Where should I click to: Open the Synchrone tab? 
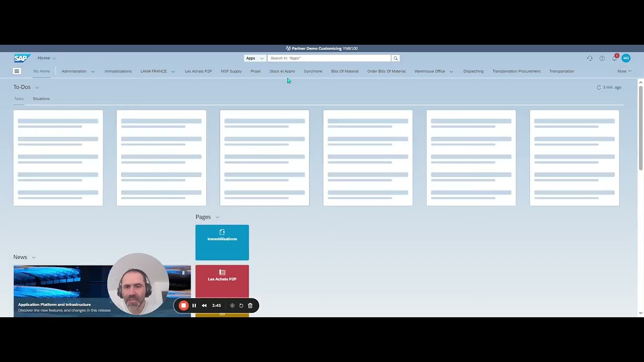(x=313, y=71)
